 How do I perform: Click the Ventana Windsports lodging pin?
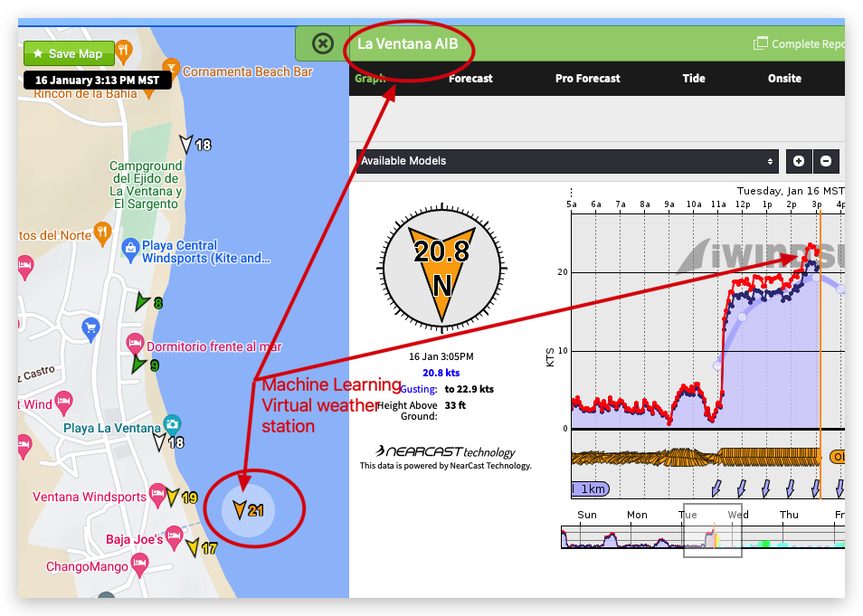coord(157,494)
